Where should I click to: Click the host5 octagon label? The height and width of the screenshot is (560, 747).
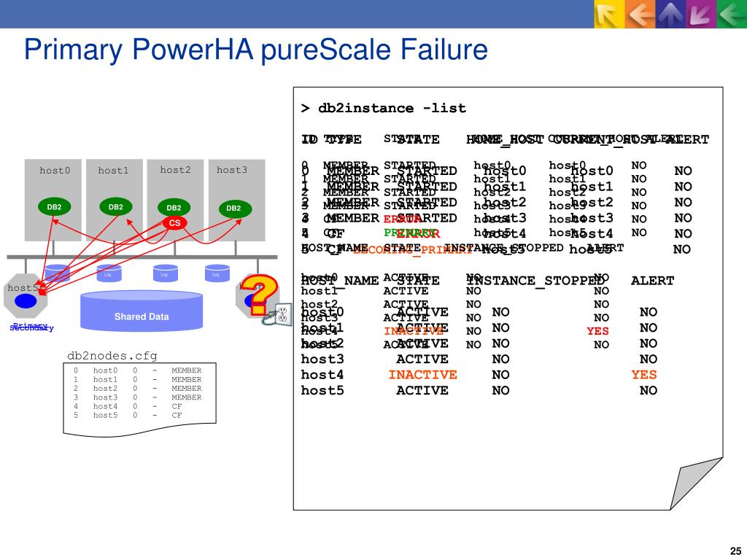22,287
